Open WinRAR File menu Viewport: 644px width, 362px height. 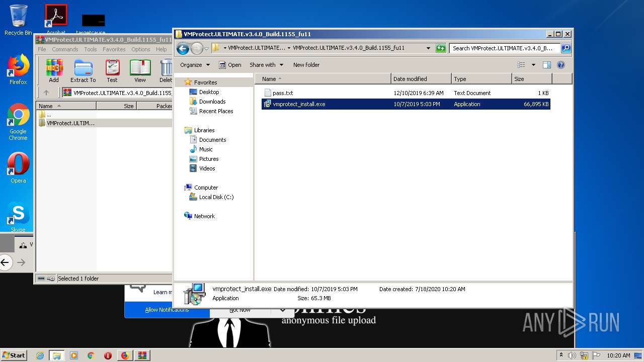pos(42,49)
